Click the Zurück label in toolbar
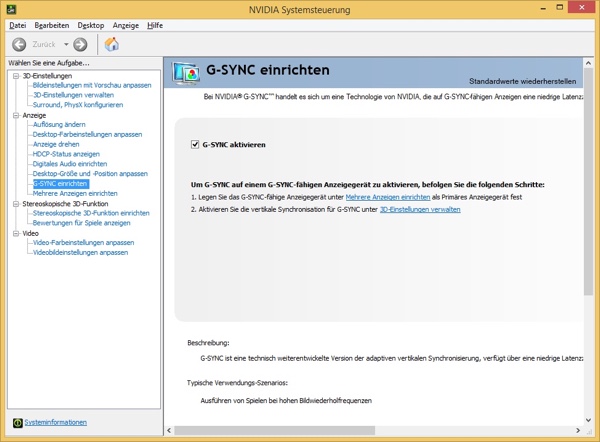This screenshot has width=600, height=442. click(44, 44)
